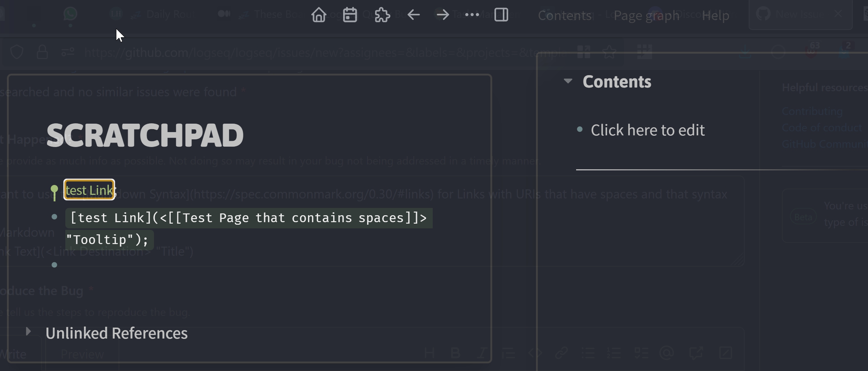
Task: Navigate back with the left arrow
Action: (x=413, y=15)
